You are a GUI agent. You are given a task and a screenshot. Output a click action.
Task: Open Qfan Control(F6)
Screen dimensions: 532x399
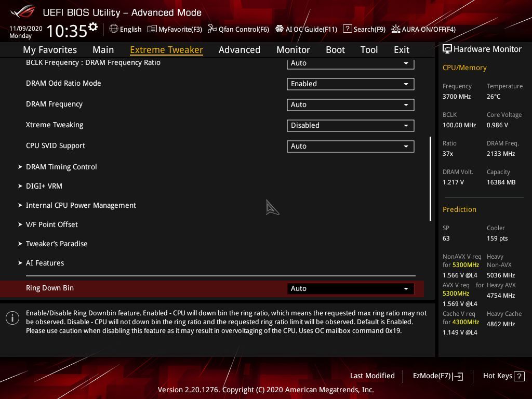238,29
